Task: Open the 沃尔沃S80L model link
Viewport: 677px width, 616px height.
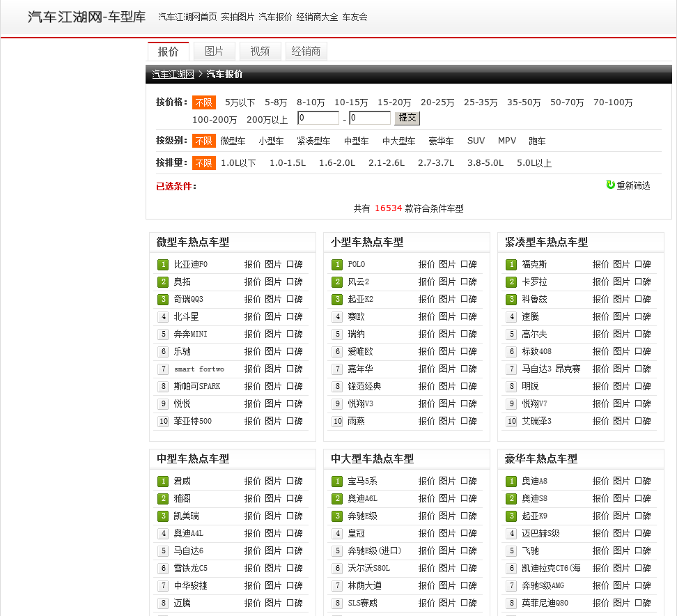Action: 368,568
